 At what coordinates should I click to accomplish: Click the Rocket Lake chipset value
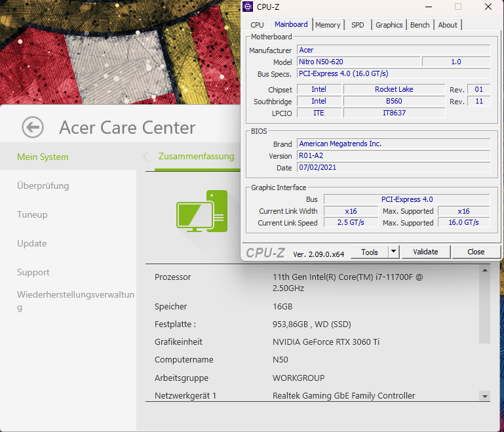(x=394, y=89)
